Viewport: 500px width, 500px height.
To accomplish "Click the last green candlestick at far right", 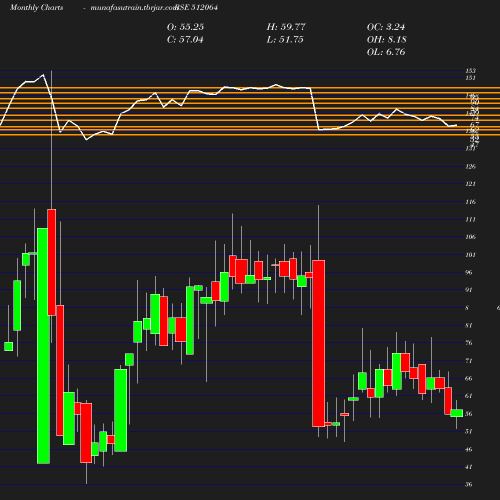I will 457,413.
